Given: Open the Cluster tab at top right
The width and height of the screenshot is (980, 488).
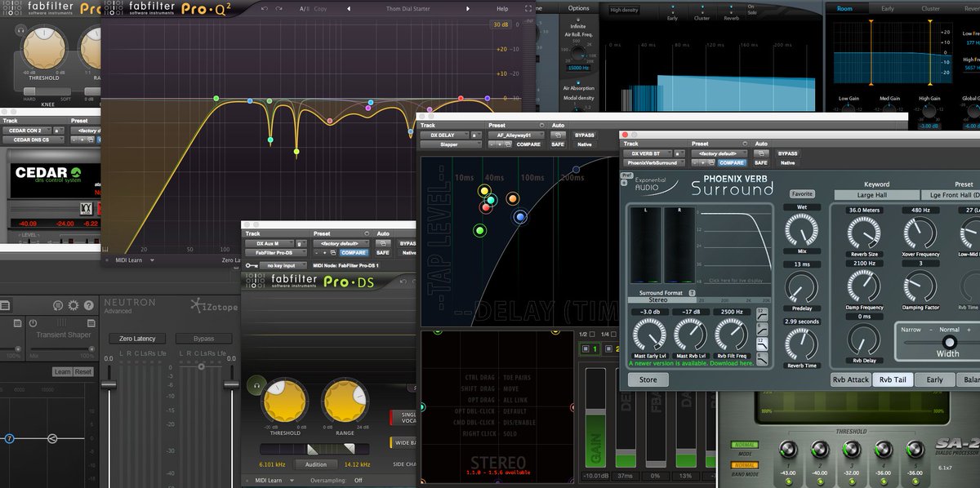Looking at the screenshot, I should point(930,9).
